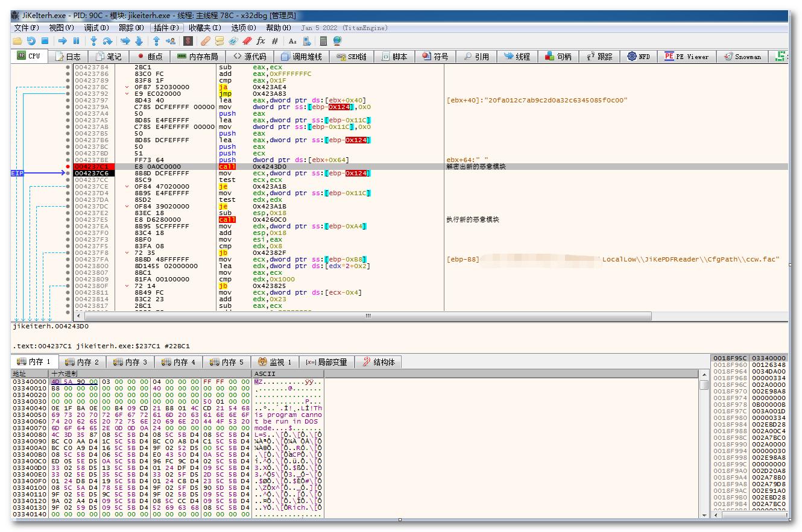
Task: Toggle breakpoint bullet at address 00423792
Action: tap(68, 94)
